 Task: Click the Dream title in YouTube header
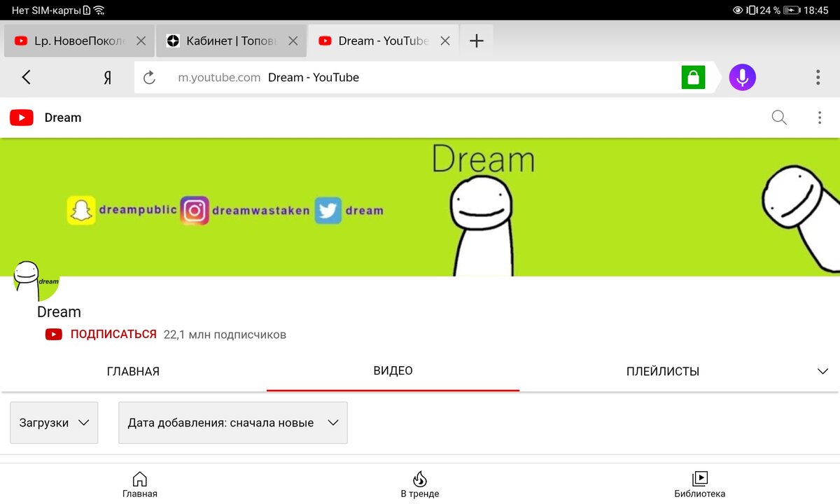(63, 118)
